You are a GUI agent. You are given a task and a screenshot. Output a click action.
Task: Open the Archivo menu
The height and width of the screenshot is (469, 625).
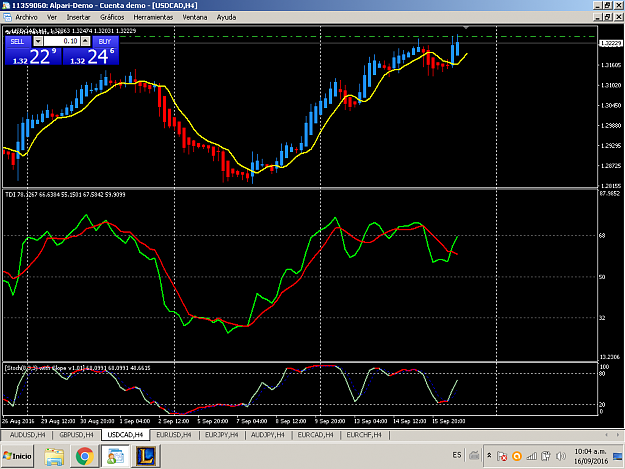(26, 17)
